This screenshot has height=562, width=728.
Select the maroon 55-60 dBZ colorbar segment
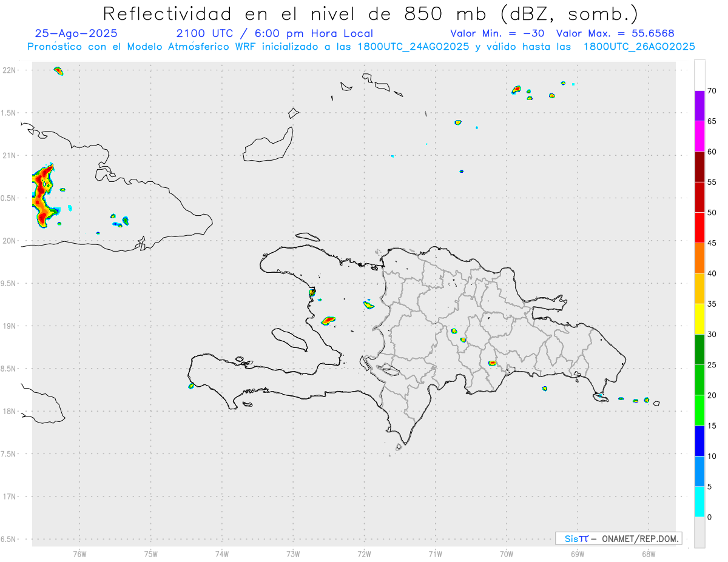(699, 167)
